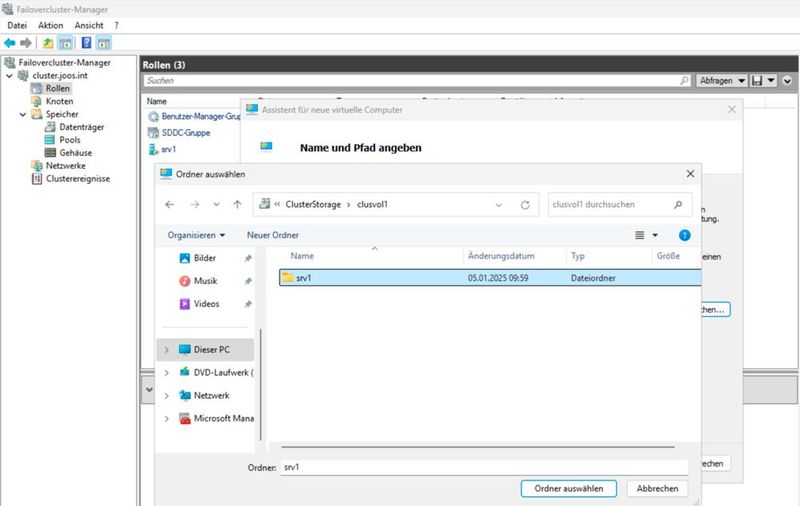Viewport: 800px width, 506px height.
Task: Open Speicher node in the tree
Action: pos(62,114)
